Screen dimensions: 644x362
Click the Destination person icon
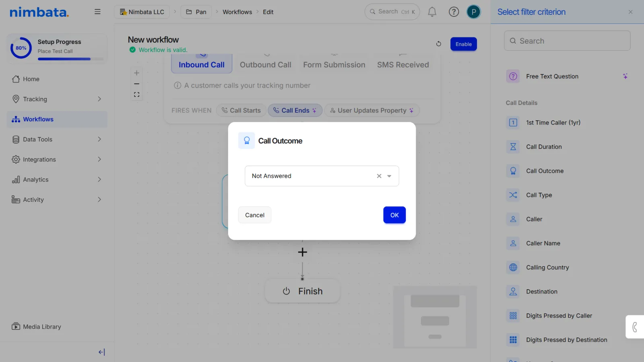point(513,291)
